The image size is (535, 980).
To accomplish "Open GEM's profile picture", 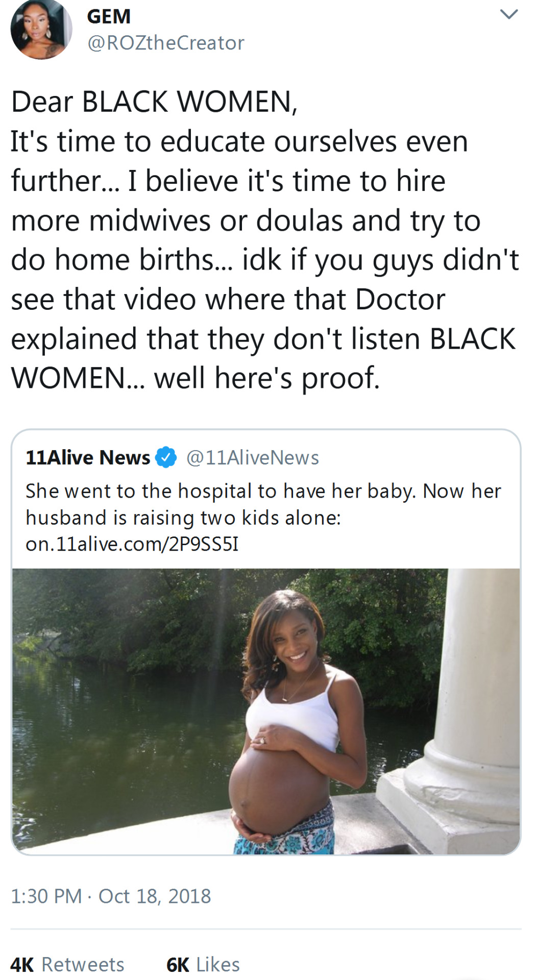I will tap(41, 29).
